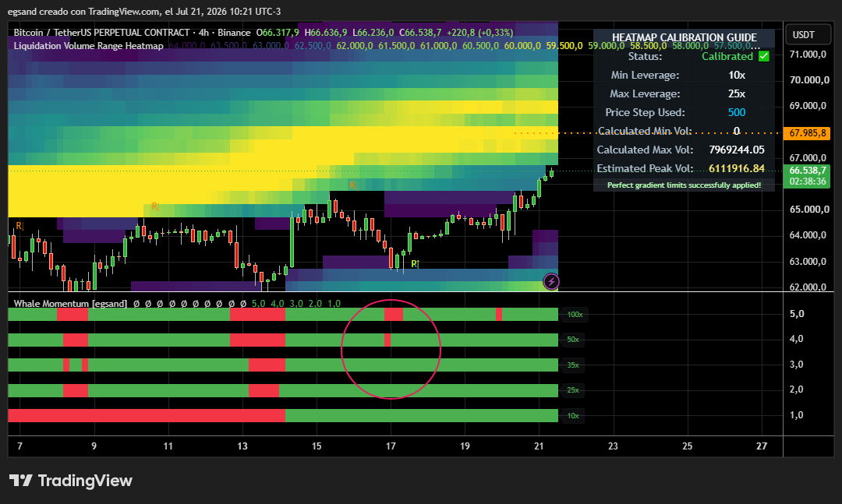Click the TradingView logo icon
This screenshot has width=842, height=504.
click(20, 481)
